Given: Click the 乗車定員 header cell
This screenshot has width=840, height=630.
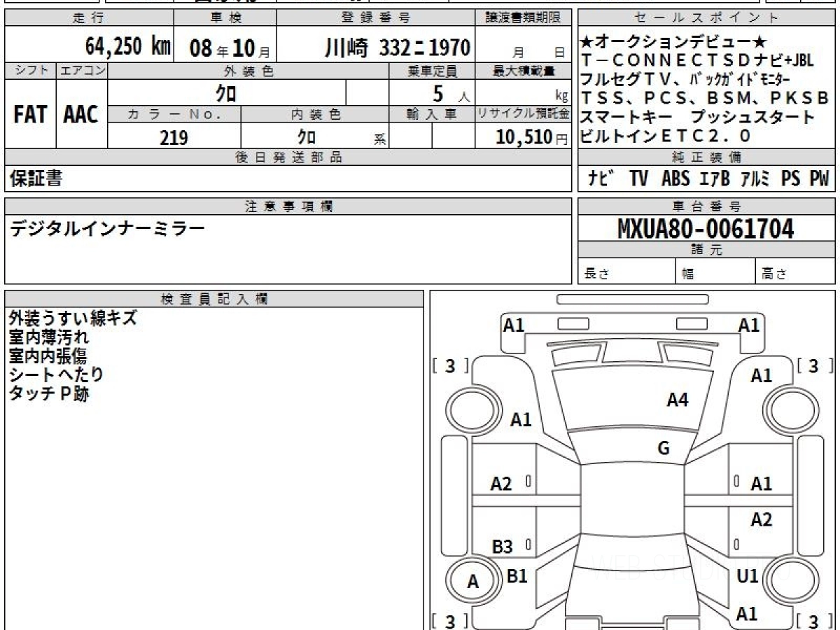Looking at the screenshot, I should [432, 71].
